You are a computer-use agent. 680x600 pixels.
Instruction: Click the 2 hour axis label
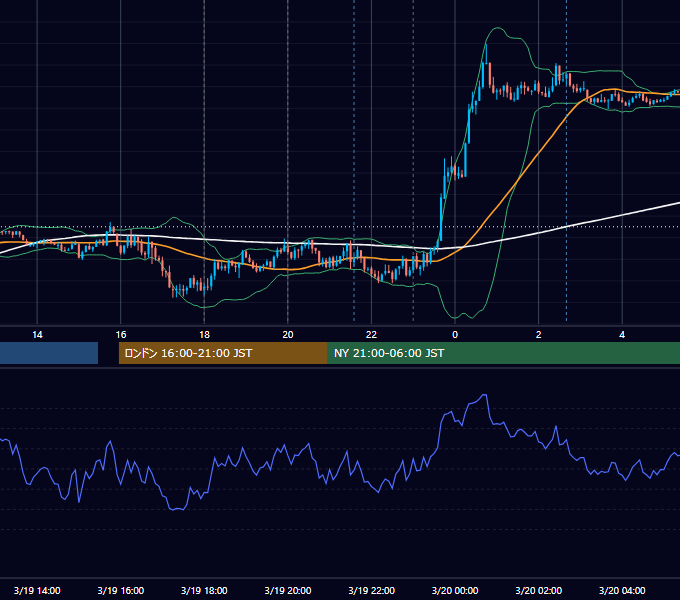tap(539, 335)
